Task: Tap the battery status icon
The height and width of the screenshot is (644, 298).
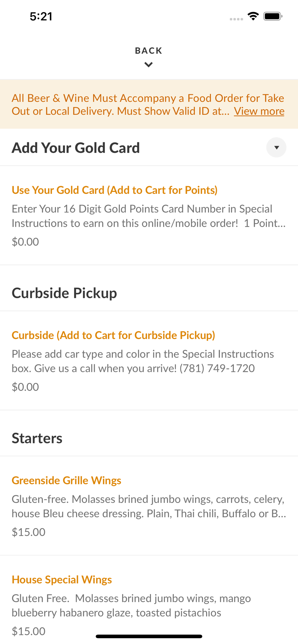Action: [x=273, y=16]
